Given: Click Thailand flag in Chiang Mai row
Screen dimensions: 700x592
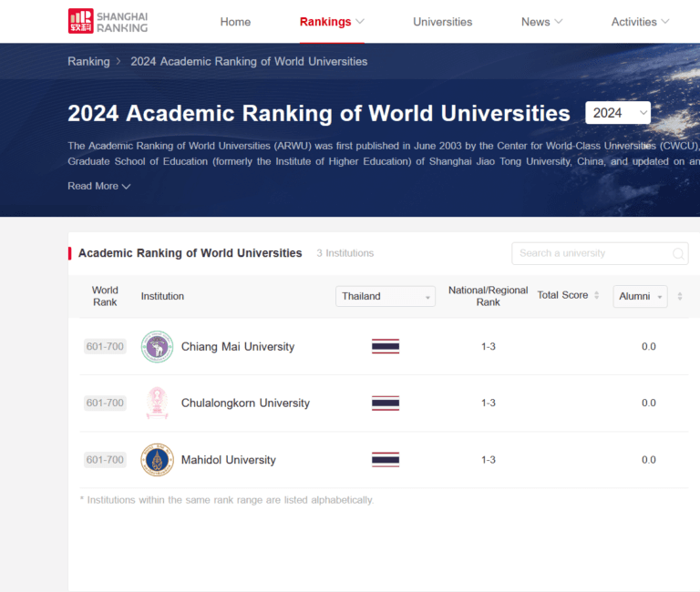Looking at the screenshot, I should [x=385, y=346].
